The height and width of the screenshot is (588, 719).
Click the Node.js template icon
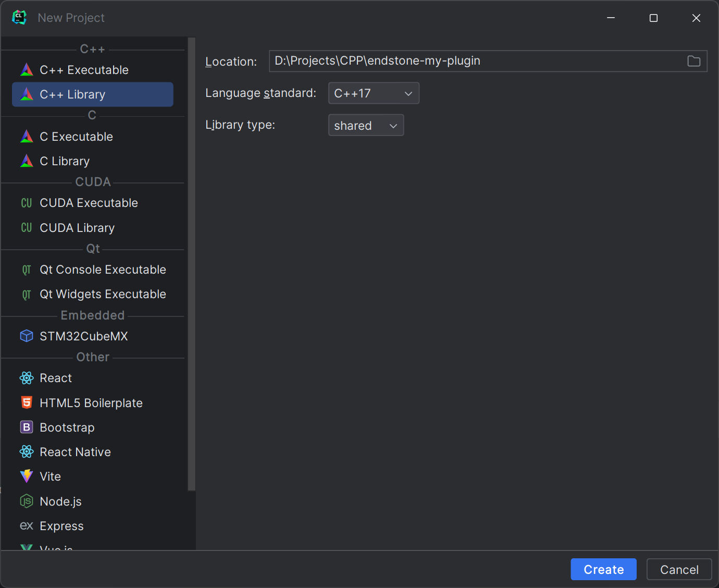26,501
